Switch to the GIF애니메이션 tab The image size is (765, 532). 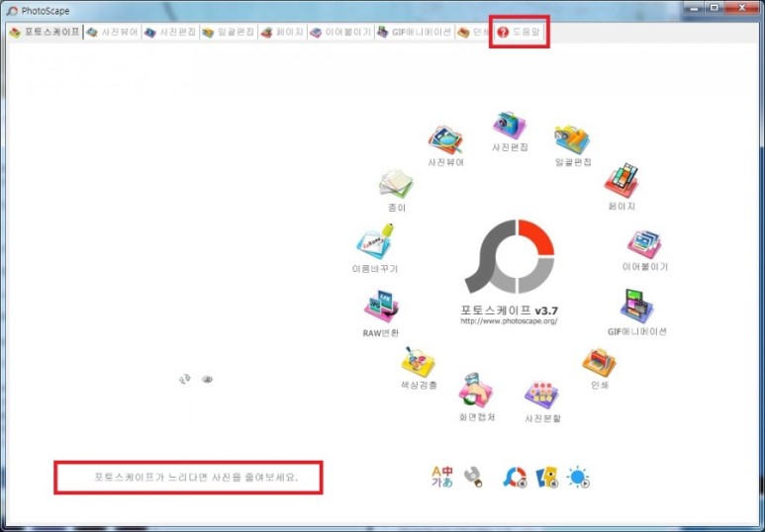click(415, 33)
